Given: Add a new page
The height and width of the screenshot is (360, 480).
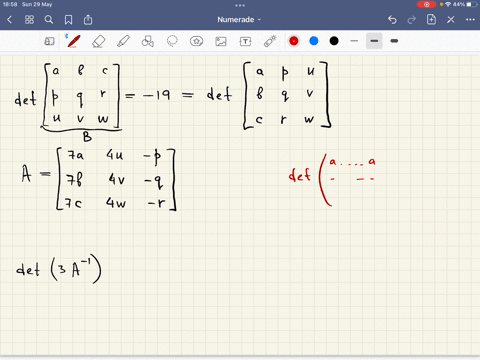Looking at the screenshot, I should pyautogui.click(x=431, y=19).
